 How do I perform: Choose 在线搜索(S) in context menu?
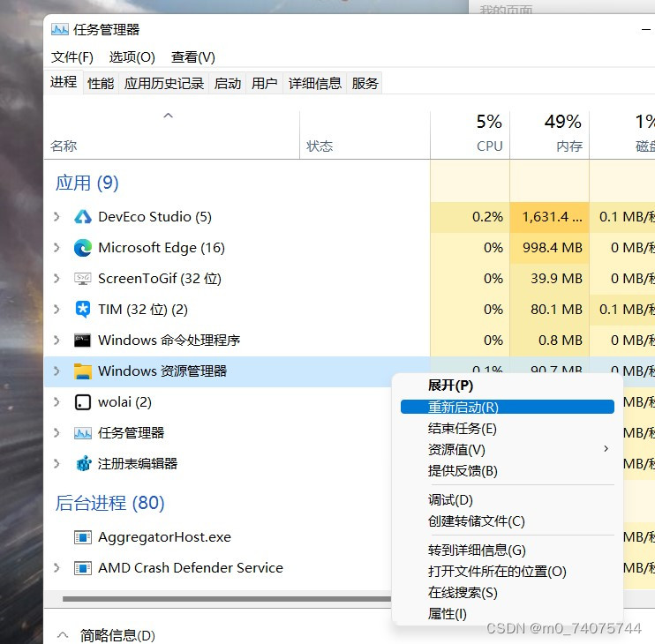click(507, 593)
